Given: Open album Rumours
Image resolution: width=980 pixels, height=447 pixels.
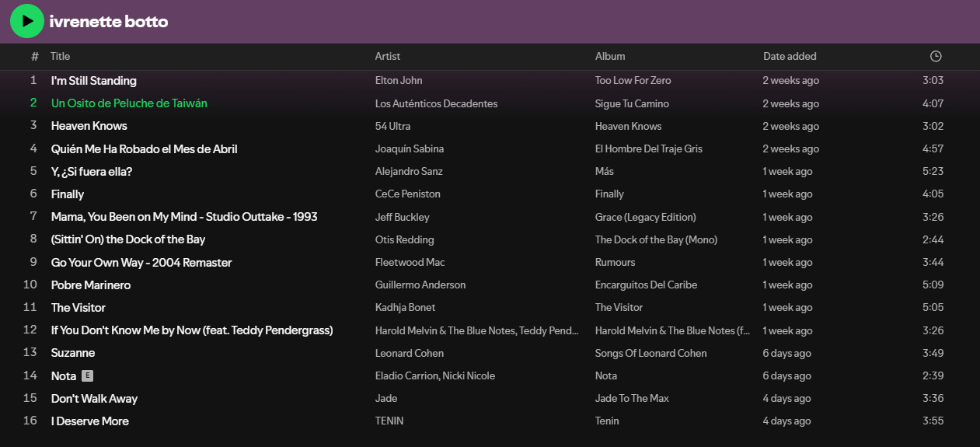Looking at the screenshot, I should [616, 263].
